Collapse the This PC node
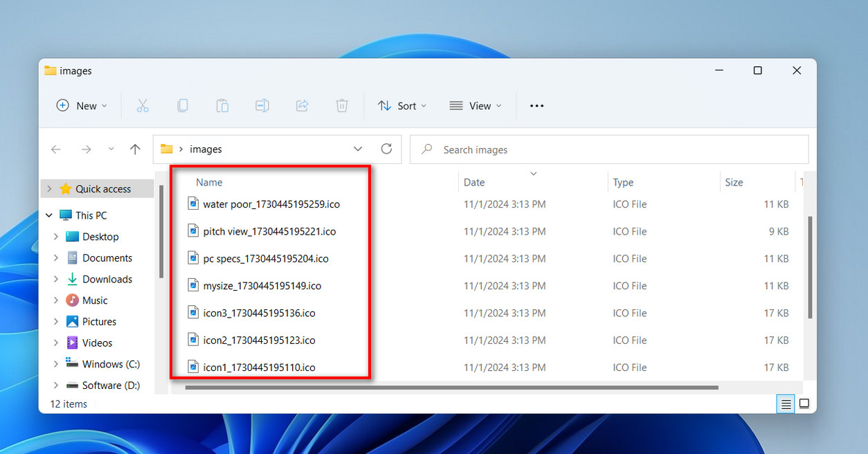Screen dimensions: 868x454 (x=49, y=215)
